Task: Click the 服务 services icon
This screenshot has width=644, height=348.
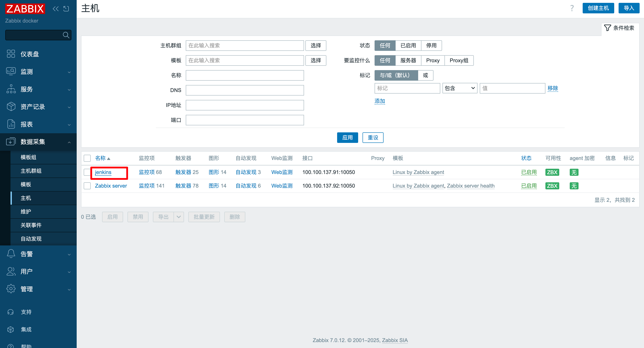Action: (11, 89)
